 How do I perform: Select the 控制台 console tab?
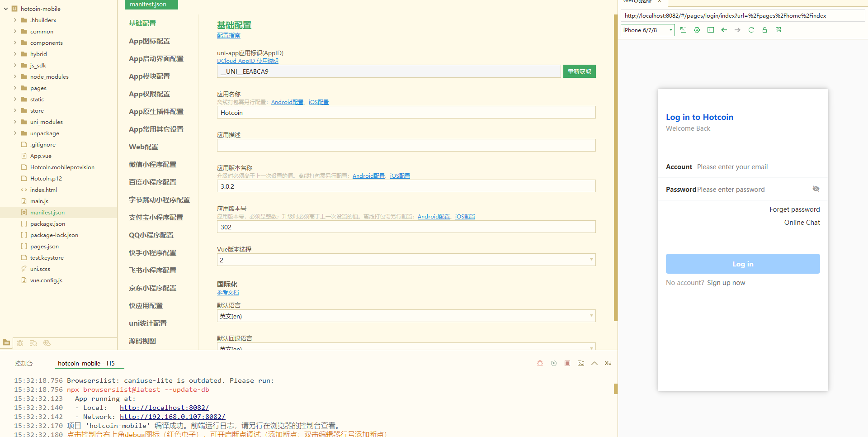tap(24, 363)
